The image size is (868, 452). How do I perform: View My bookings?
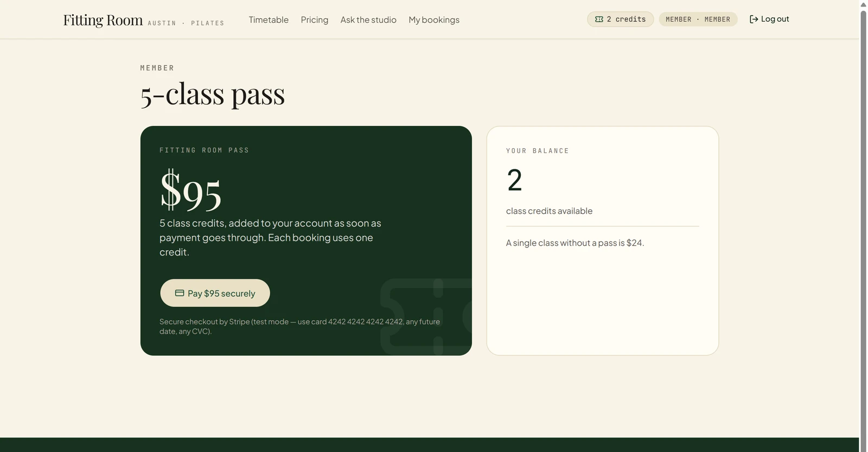pyautogui.click(x=434, y=20)
